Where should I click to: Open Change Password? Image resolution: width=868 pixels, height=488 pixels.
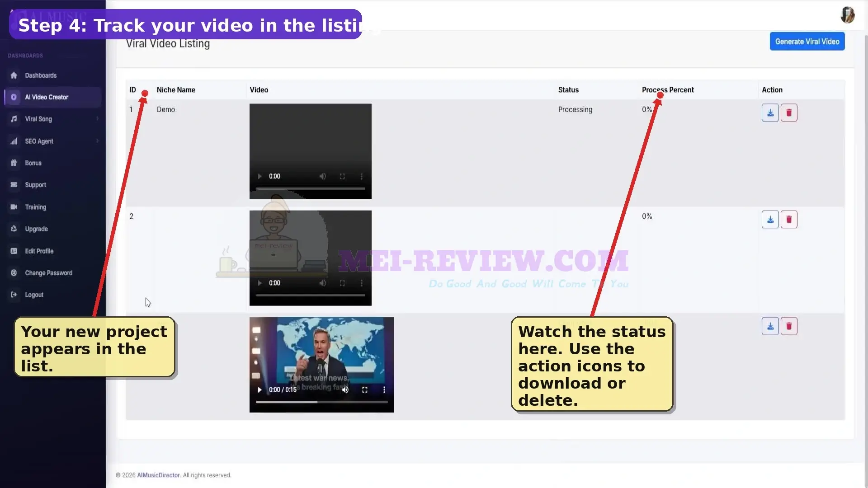53,273
